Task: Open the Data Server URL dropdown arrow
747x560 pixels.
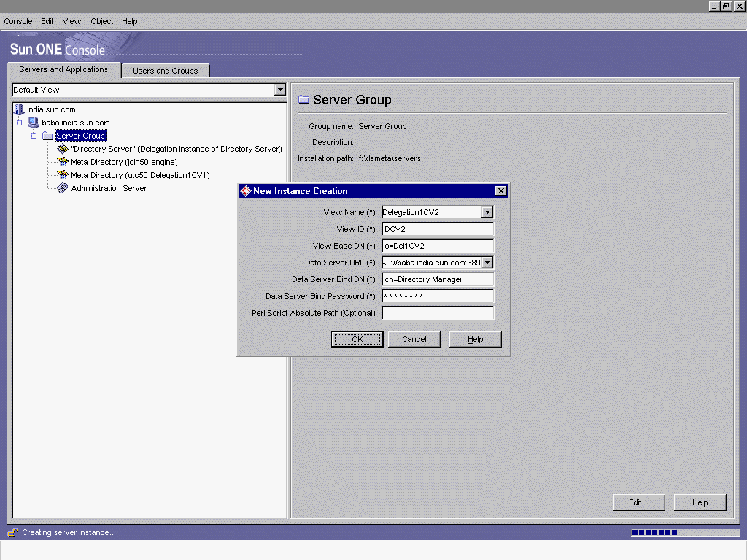Action: point(487,262)
